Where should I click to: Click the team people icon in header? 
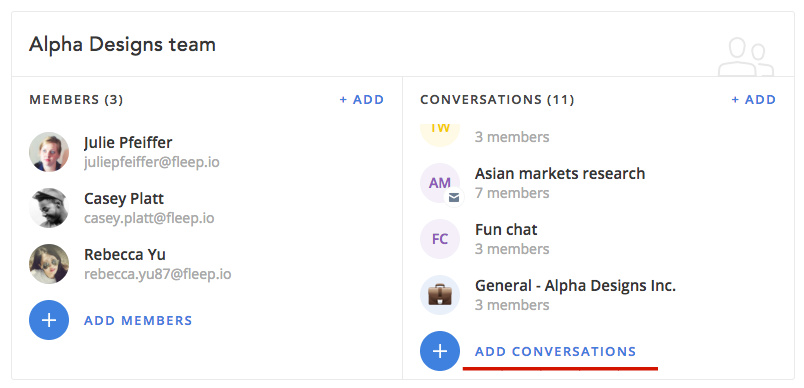746,57
